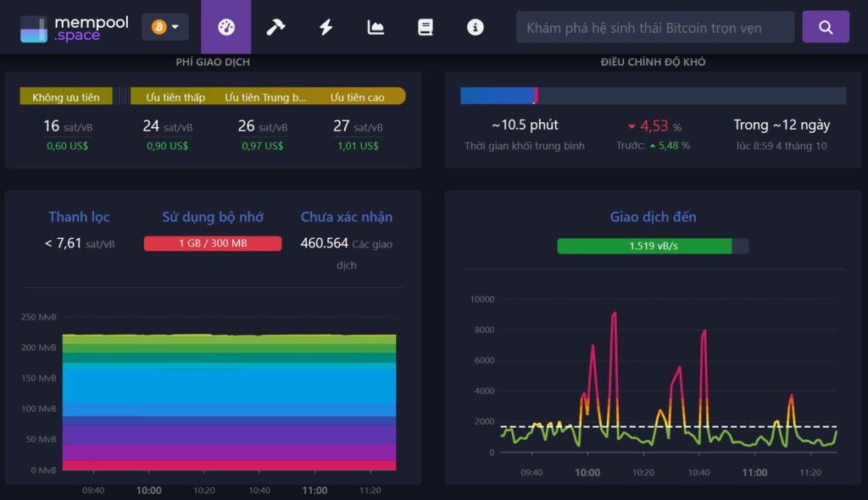Screen dimensions: 868x500
Task: Select the 'Ưu tiên cao' fee band
Action: tap(357, 97)
